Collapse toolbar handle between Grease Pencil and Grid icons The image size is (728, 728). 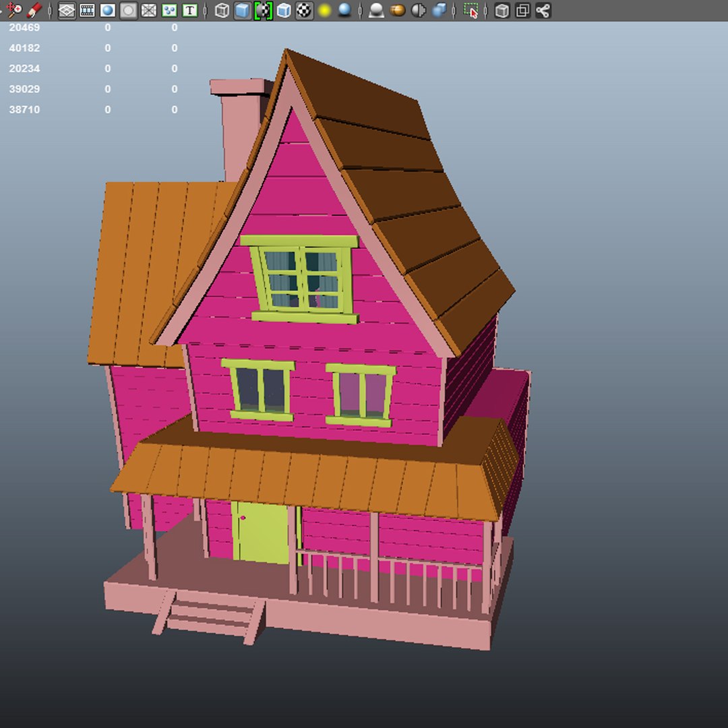point(50,11)
